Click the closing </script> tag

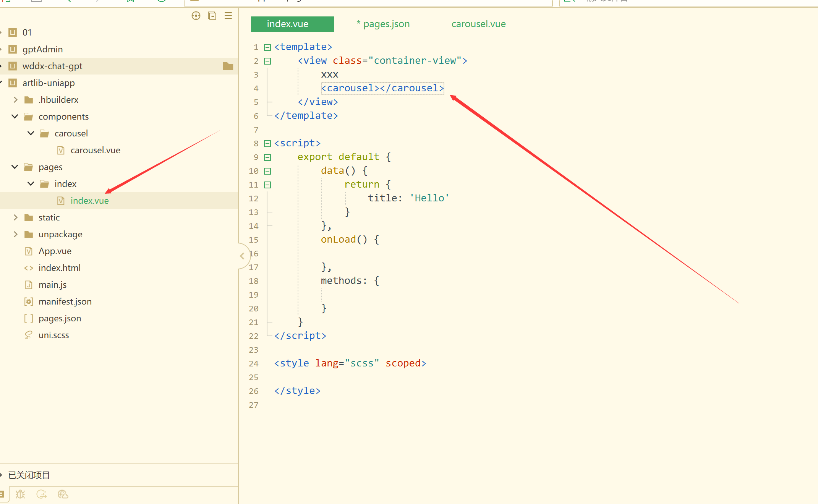point(300,336)
